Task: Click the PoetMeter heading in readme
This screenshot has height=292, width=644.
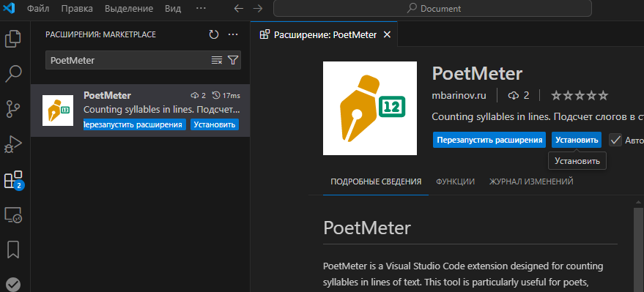Action: pos(367,228)
